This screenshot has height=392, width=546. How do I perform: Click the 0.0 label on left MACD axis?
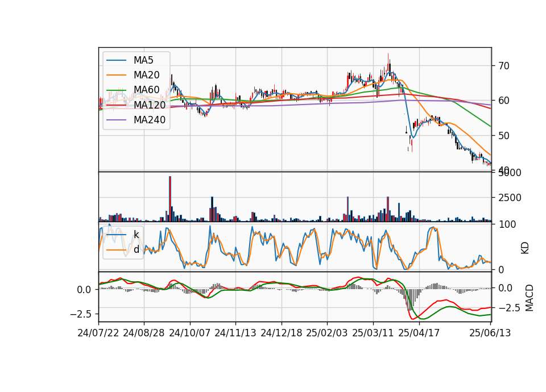(x=84, y=289)
